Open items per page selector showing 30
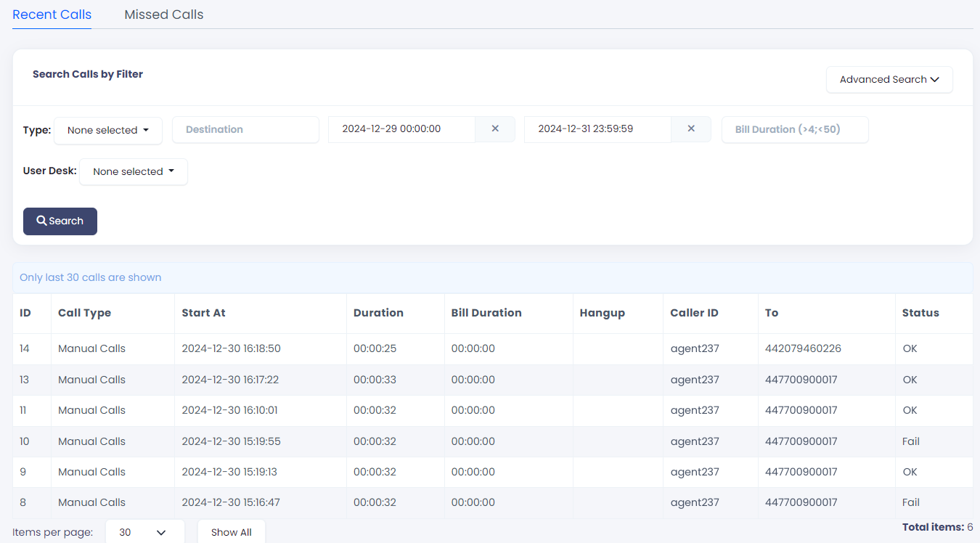The image size is (980, 543). pyautogui.click(x=145, y=532)
